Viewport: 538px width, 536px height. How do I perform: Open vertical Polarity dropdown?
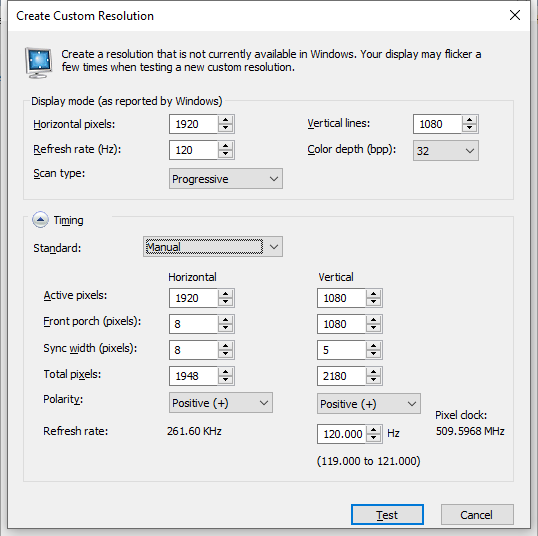tap(369, 404)
